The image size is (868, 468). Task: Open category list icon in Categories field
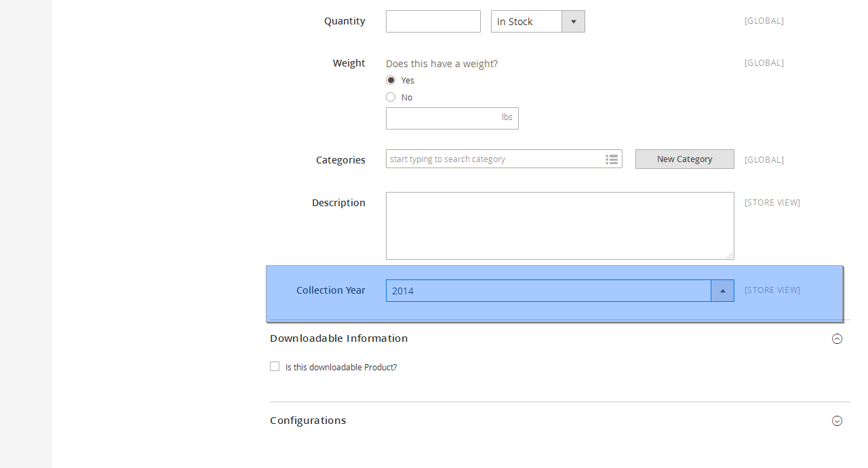click(612, 159)
